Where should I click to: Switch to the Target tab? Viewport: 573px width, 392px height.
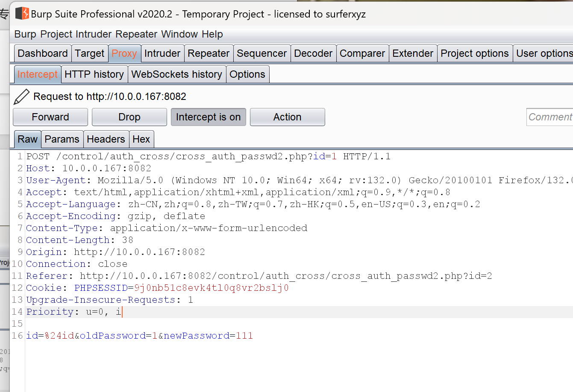click(90, 53)
